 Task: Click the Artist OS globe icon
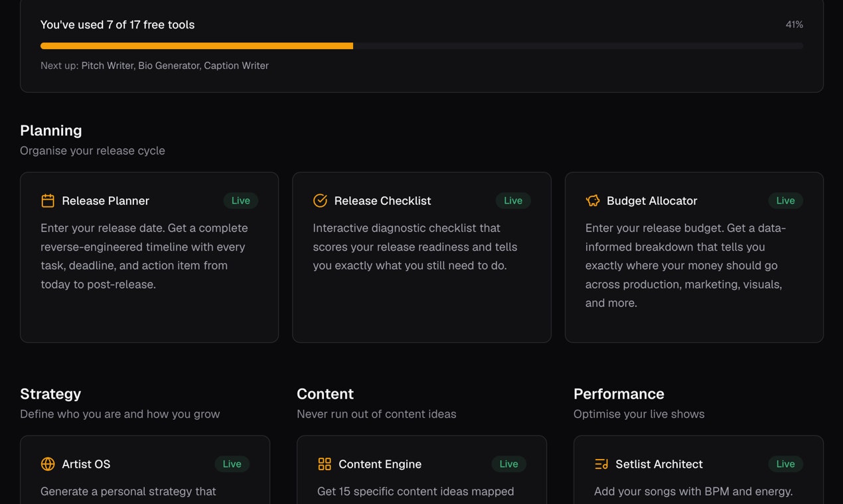48,464
